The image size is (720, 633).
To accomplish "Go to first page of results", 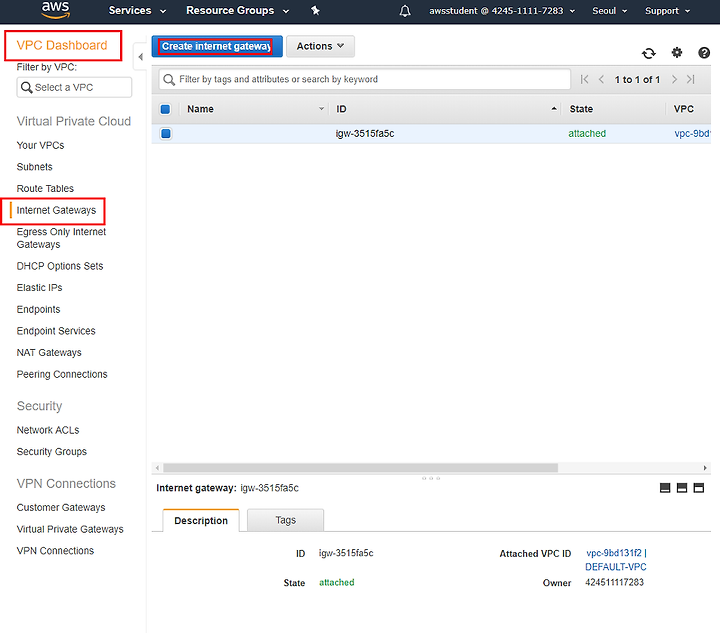I will [x=584, y=79].
